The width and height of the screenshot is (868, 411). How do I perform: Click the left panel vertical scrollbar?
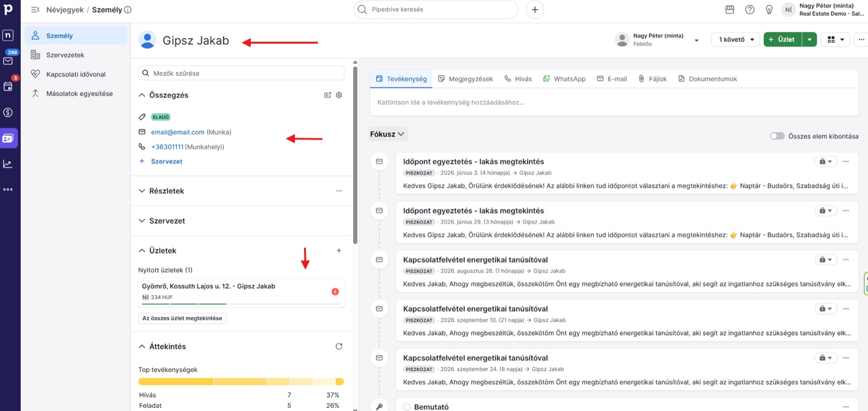click(x=355, y=155)
